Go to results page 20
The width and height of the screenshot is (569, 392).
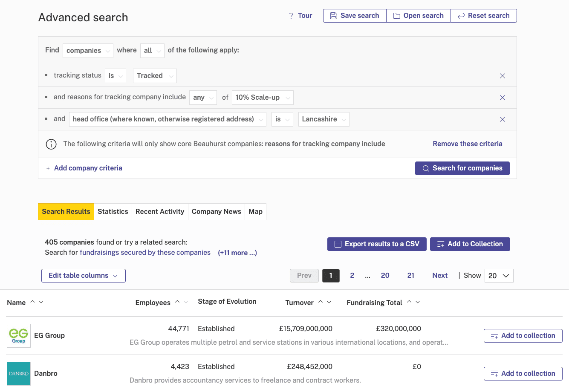coord(385,276)
